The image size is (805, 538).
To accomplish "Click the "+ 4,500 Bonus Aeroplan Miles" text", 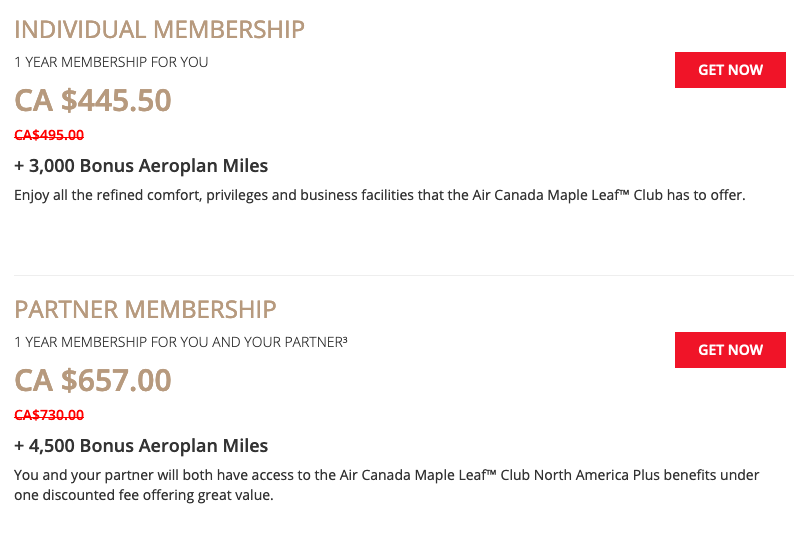I will pos(141,446).
